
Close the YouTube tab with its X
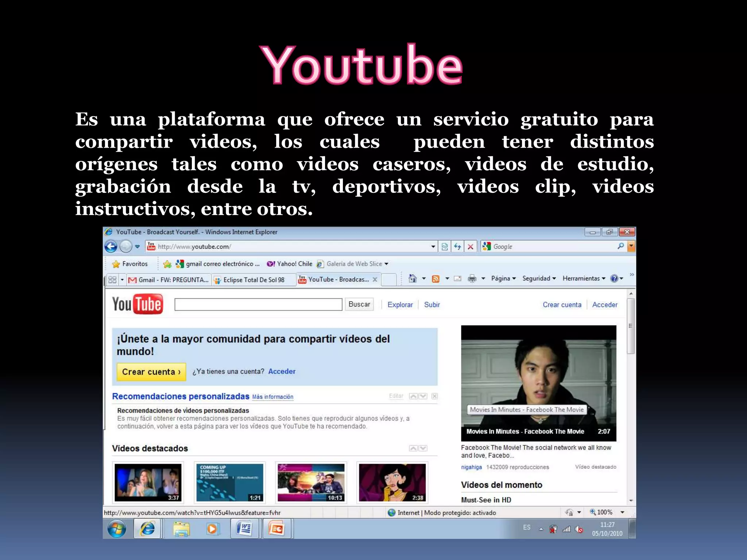pos(375,279)
